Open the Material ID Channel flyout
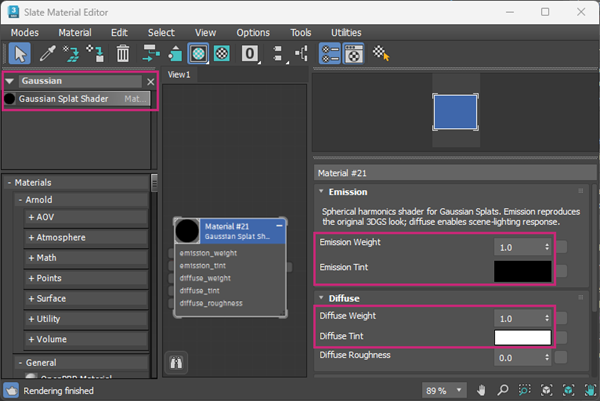600x401 pixels. coord(250,54)
